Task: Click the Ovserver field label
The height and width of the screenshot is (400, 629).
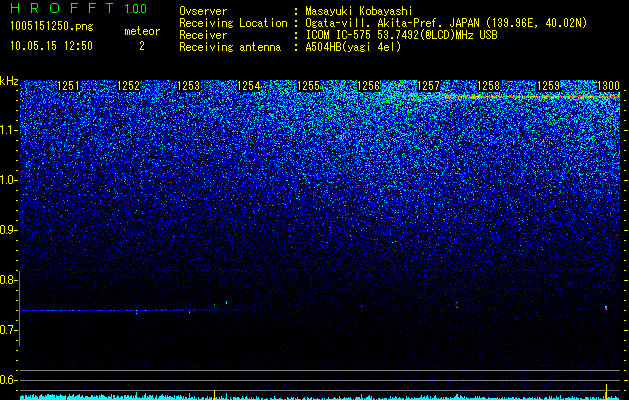Action: 203,11
